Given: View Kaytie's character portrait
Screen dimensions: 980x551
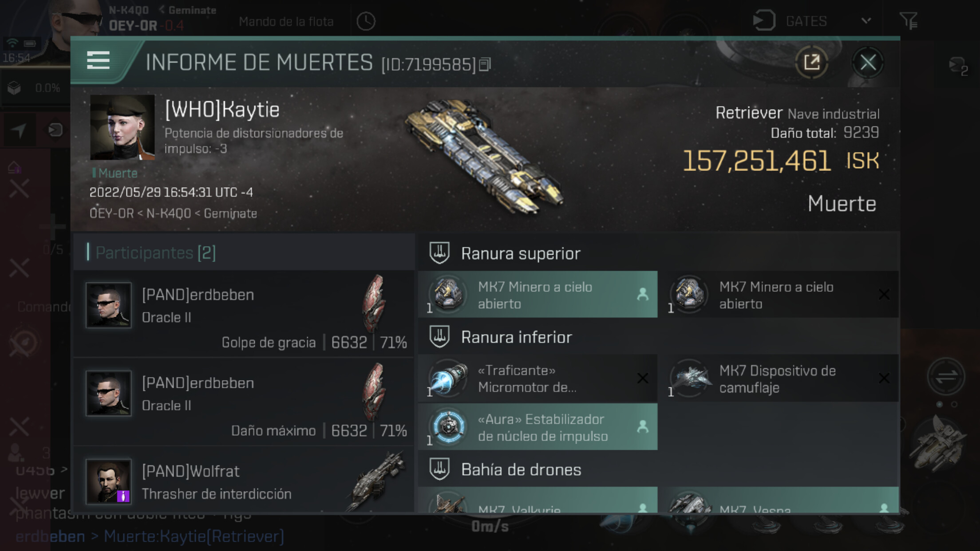Looking at the screenshot, I should click(x=122, y=127).
